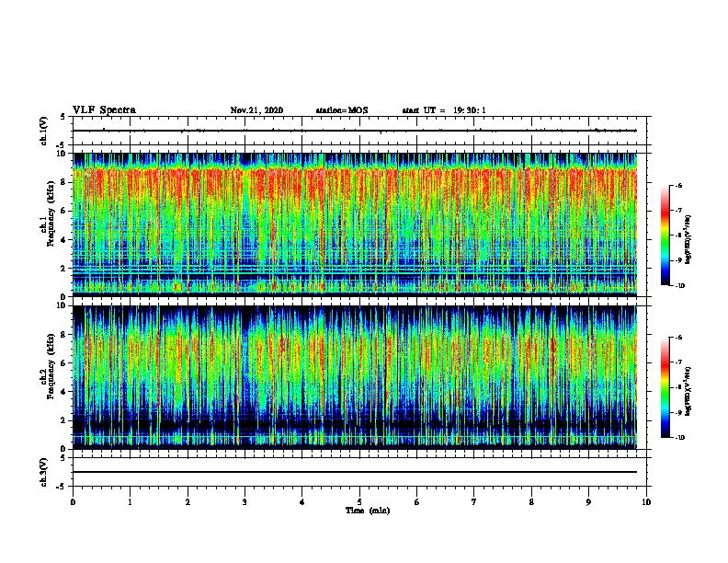The width and height of the screenshot is (728, 563).
Task: Click the ch.2 color bar log(PSD) label
Action: tap(688, 391)
